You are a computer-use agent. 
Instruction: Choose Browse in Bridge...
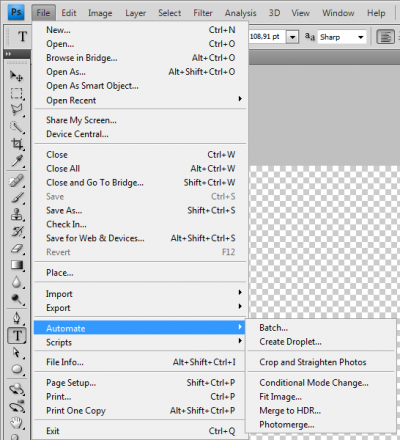140,58
